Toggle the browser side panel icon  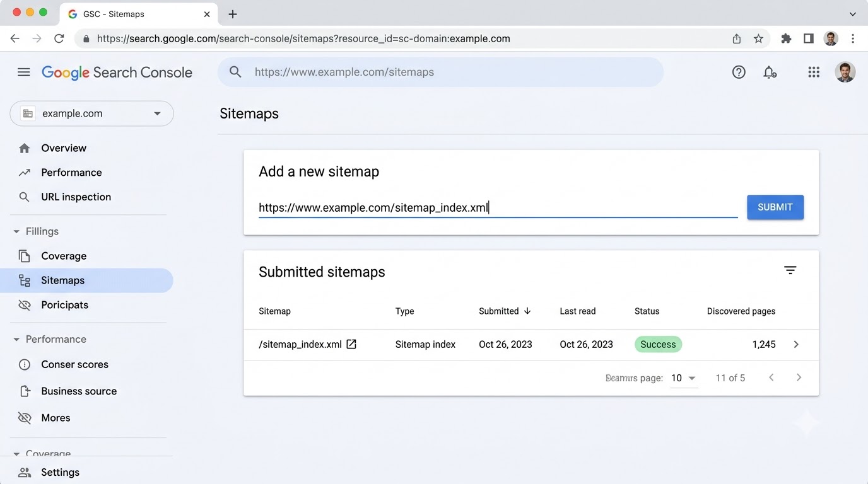click(809, 38)
